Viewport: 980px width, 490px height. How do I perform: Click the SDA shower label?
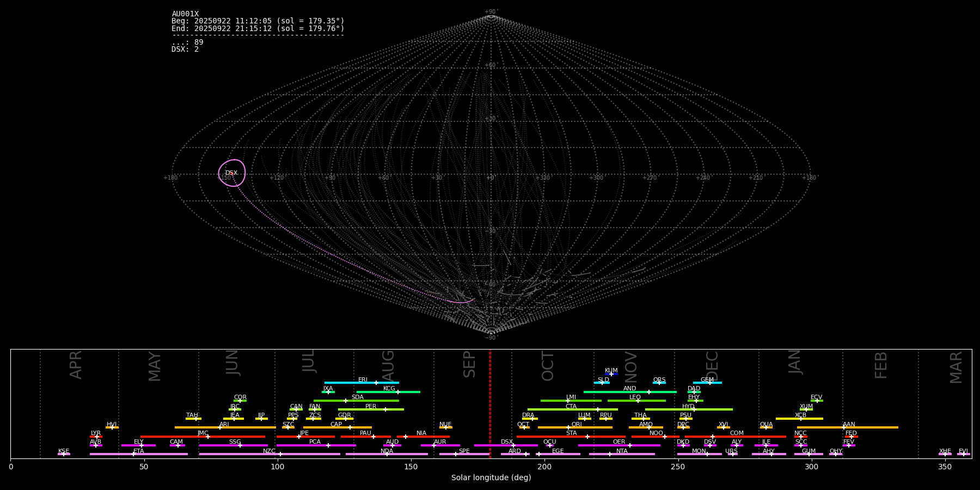tap(357, 397)
